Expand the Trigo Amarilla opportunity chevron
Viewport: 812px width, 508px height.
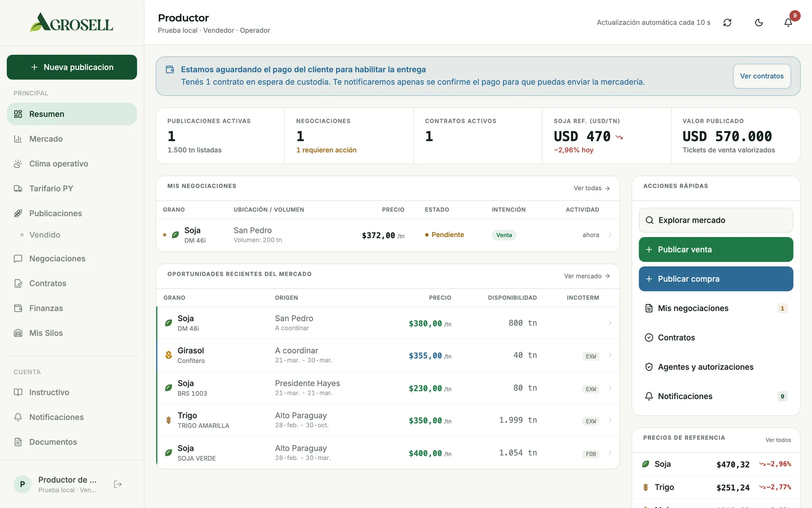(610, 420)
